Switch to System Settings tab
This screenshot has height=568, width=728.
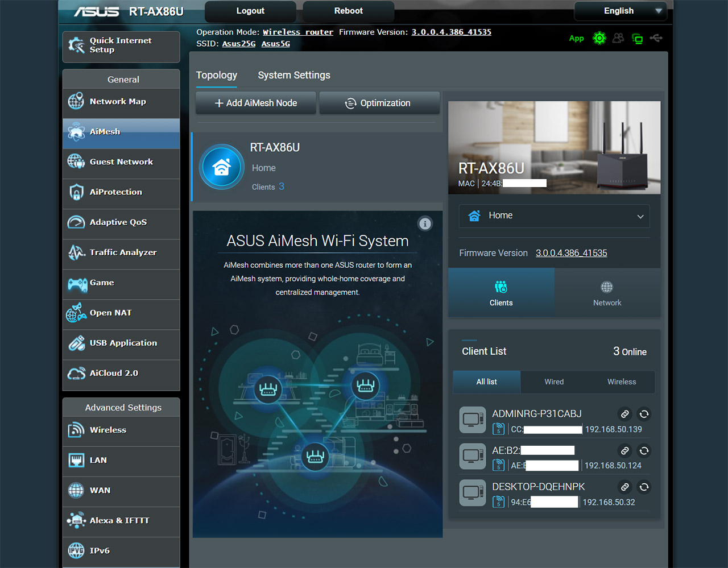click(x=294, y=75)
